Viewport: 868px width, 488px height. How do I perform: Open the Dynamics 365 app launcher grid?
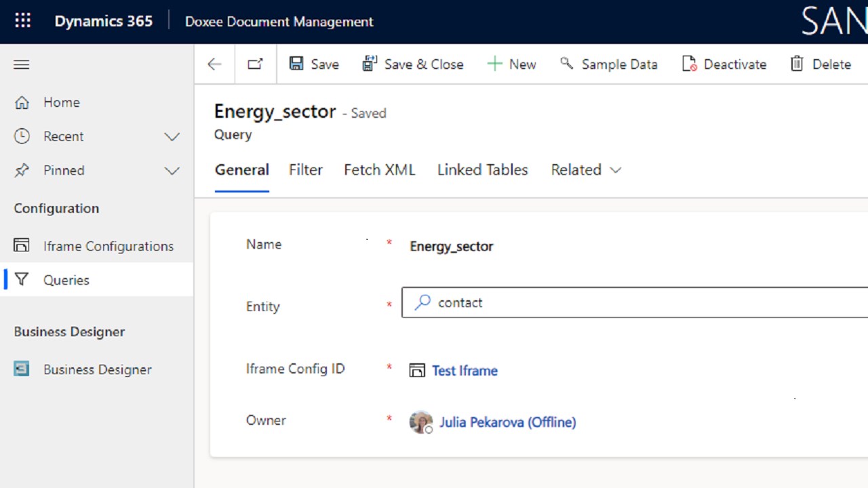(x=23, y=21)
